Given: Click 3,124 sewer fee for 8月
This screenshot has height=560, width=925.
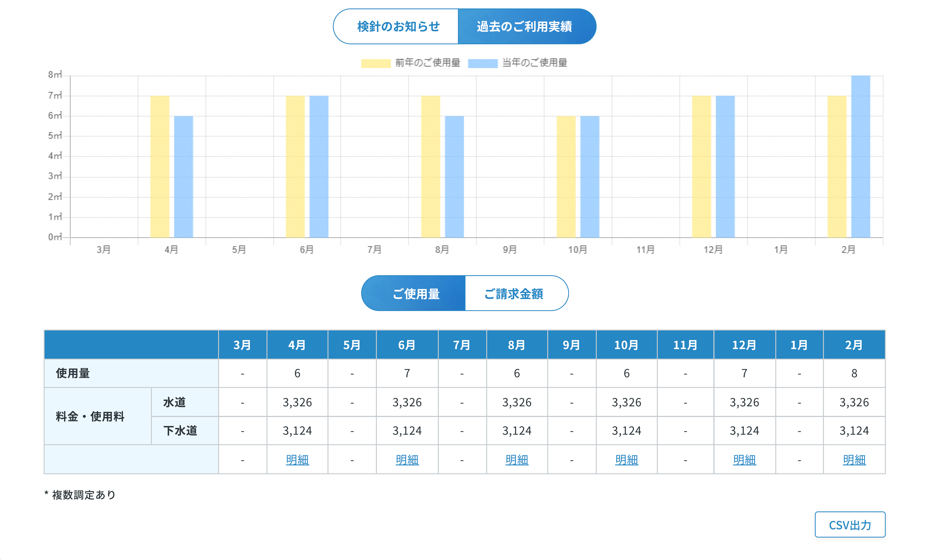Looking at the screenshot, I should click(x=517, y=431).
